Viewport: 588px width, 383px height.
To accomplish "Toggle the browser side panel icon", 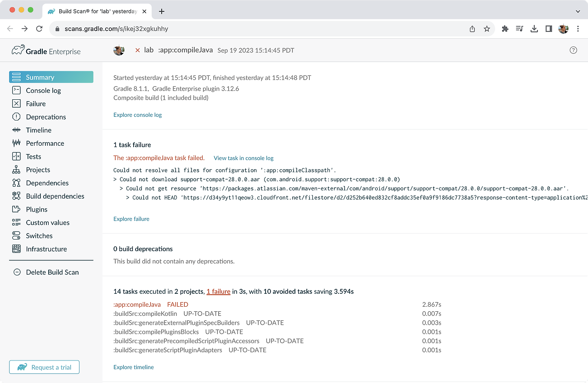I will [548, 29].
